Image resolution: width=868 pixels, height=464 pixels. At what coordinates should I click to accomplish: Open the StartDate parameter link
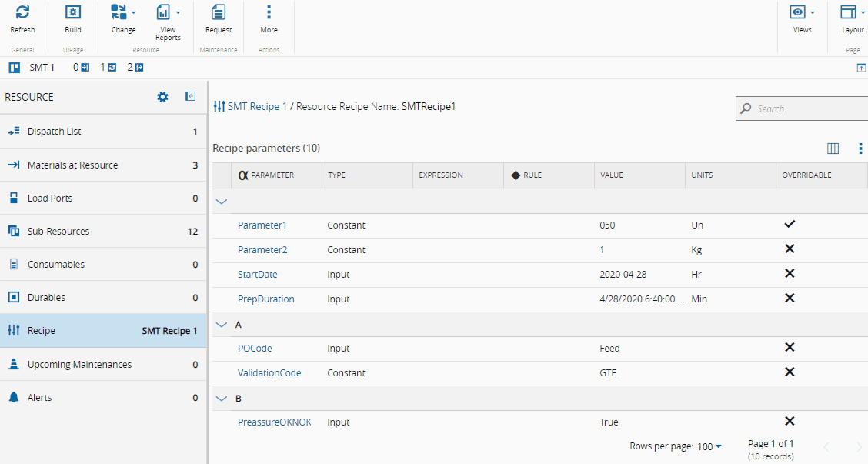258,274
